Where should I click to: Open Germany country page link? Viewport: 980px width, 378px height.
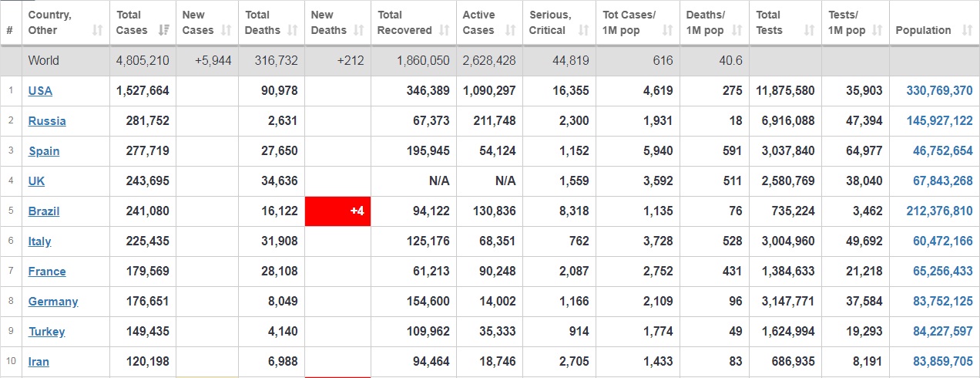point(53,302)
